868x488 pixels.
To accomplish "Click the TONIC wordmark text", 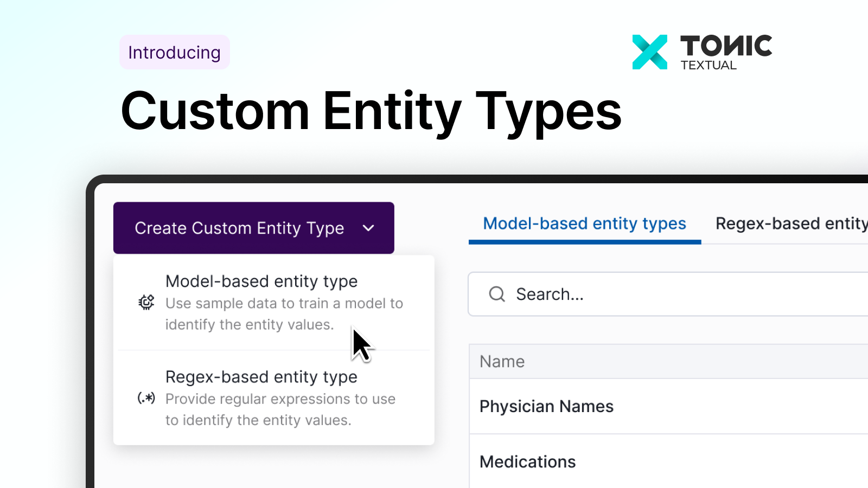I will click(726, 46).
